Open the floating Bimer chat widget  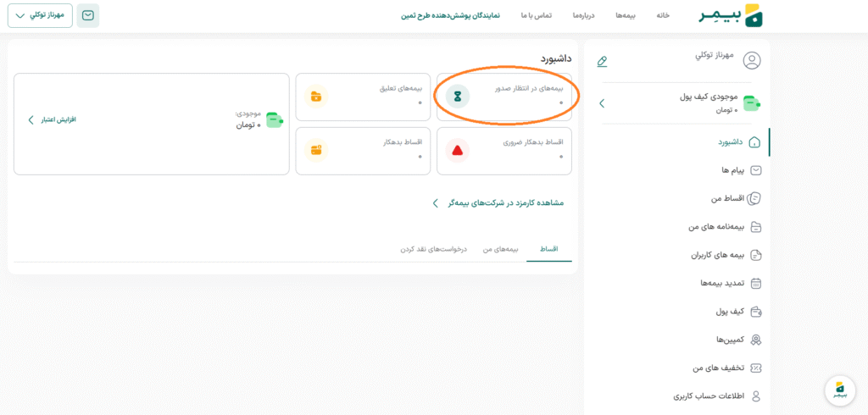tap(839, 390)
